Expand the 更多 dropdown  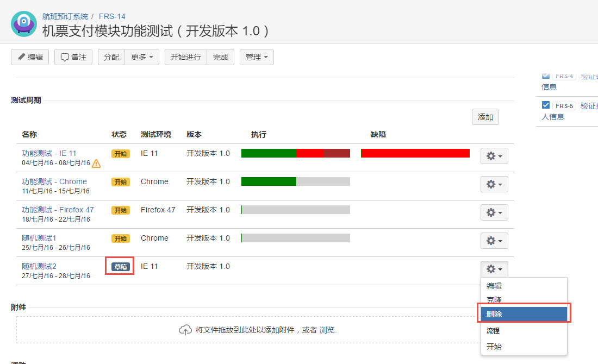point(142,57)
